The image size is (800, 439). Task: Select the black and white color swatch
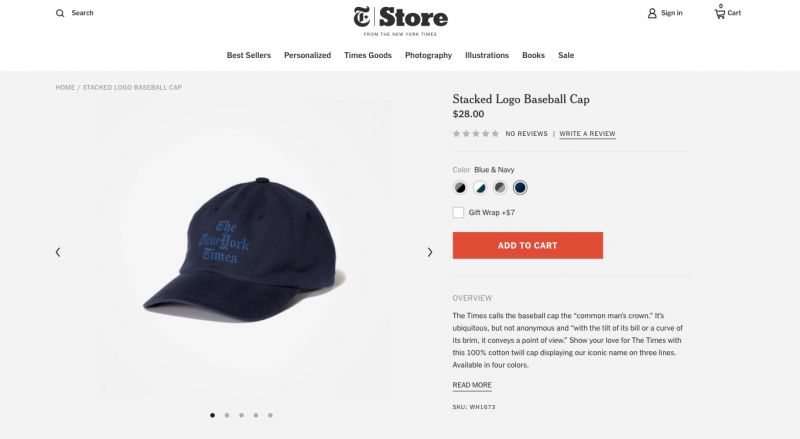point(460,188)
